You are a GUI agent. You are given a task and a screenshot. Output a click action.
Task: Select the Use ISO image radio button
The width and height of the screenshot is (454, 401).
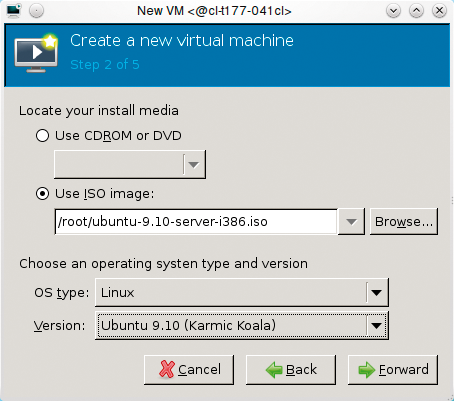(42, 193)
